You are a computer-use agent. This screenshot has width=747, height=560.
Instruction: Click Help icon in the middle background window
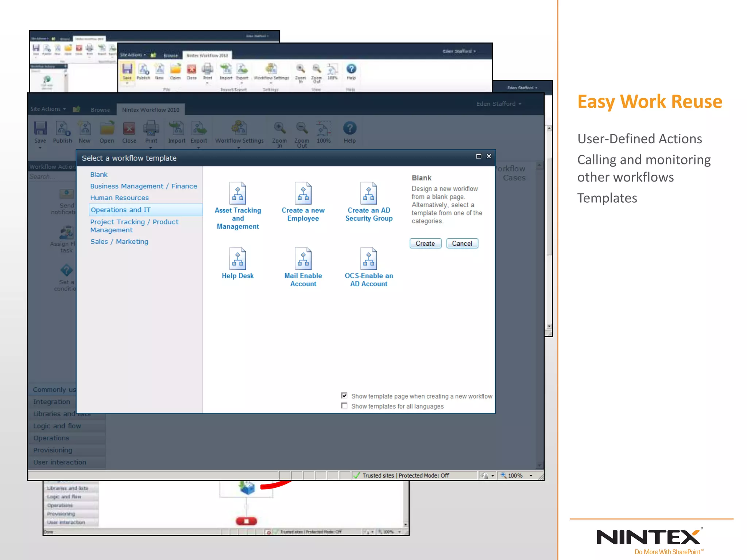[351, 69]
